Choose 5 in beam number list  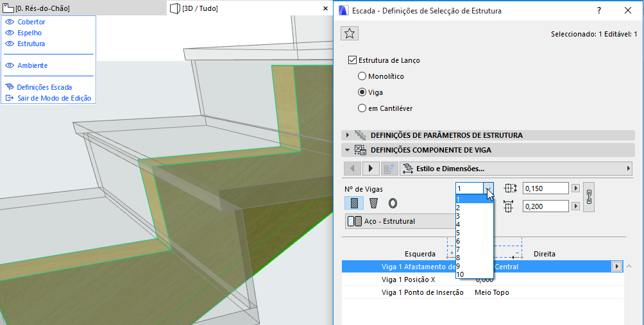pyautogui.click(x=475, y=233)
